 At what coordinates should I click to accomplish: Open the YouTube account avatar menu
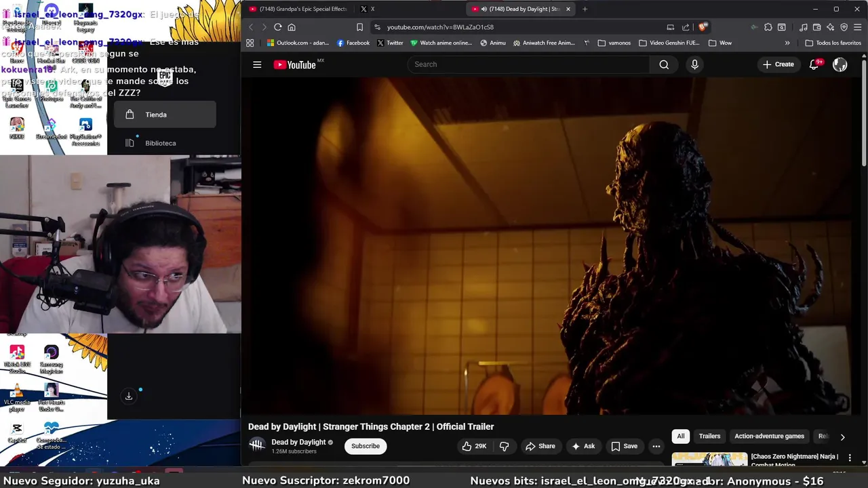click(840, 64)
